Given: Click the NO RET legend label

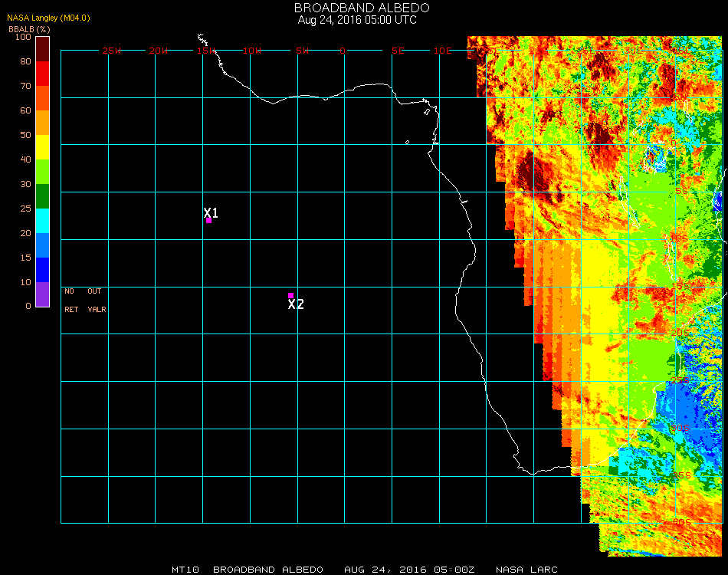Looking at the screenshot, I should coord(71,301).
